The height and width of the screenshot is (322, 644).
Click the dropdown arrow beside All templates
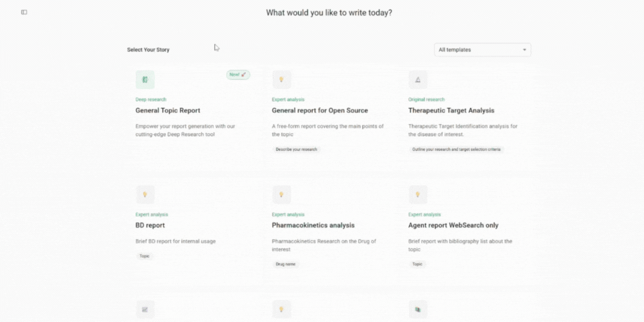[x=524, y=50]
